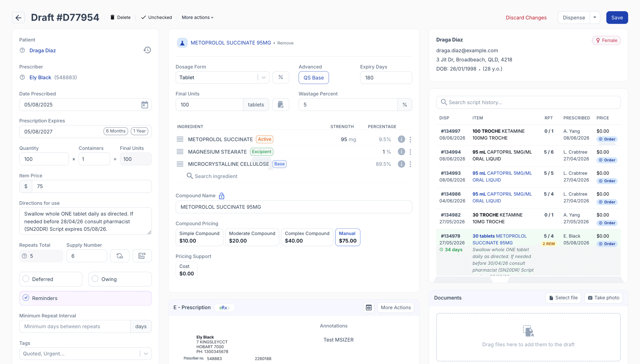Open E-Prescription More Actions menu

396,308
